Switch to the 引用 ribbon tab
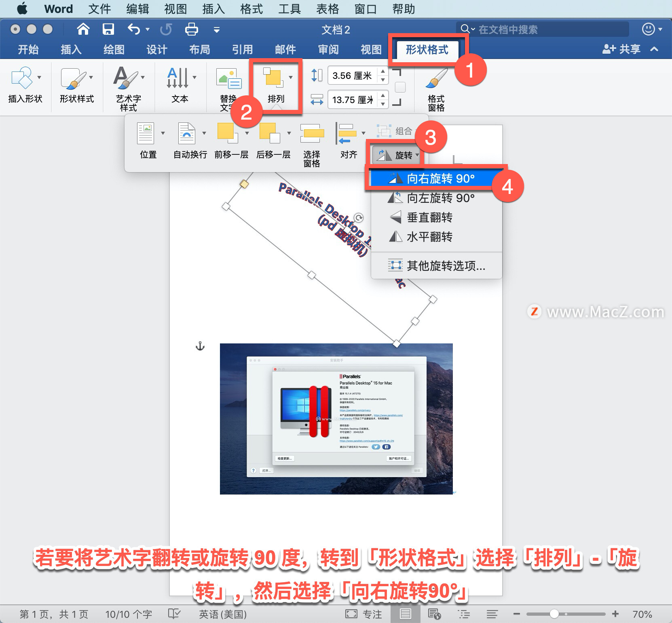Image resolution: width=672 pixels, height=623 pixels. point(243,49)
